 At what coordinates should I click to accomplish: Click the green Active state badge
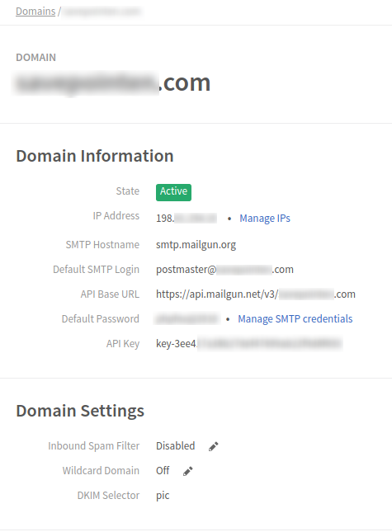pos(173,192)
